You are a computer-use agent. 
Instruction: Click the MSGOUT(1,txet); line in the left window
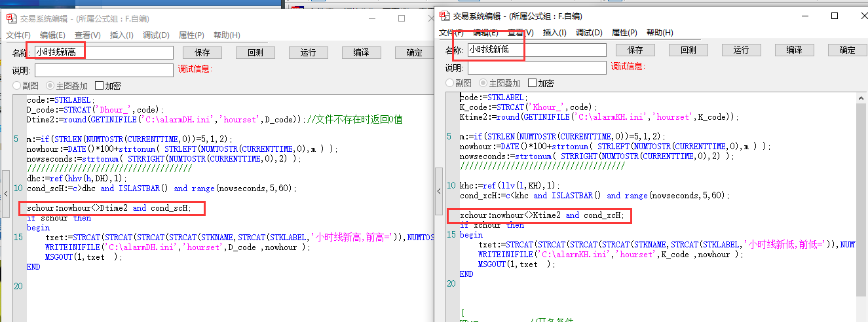[x=84, y=257]
